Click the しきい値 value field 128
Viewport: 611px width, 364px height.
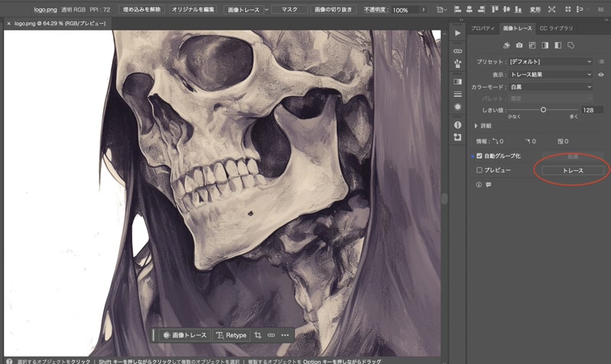[591, 110]
